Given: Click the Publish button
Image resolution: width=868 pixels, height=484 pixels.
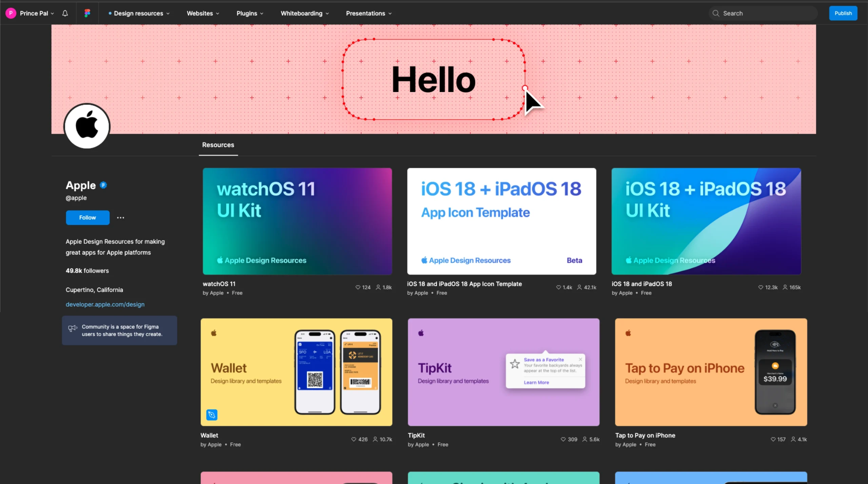Looking at the screenshot, I should (843, 13).
